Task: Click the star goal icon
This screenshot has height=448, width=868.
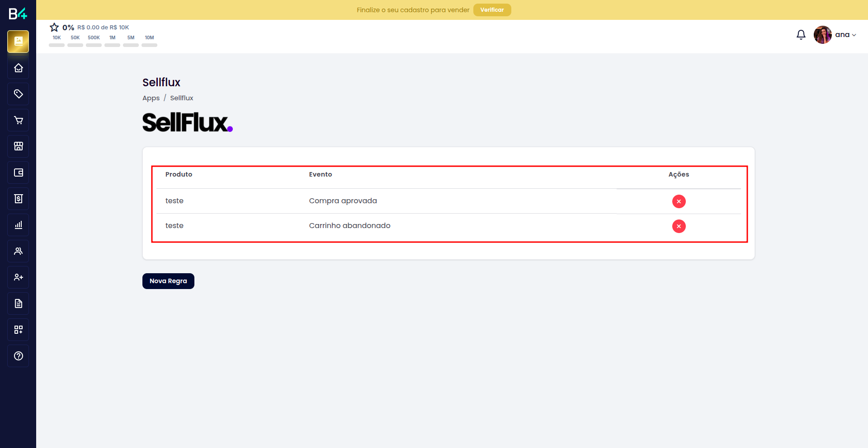Action: pos(54,27)
